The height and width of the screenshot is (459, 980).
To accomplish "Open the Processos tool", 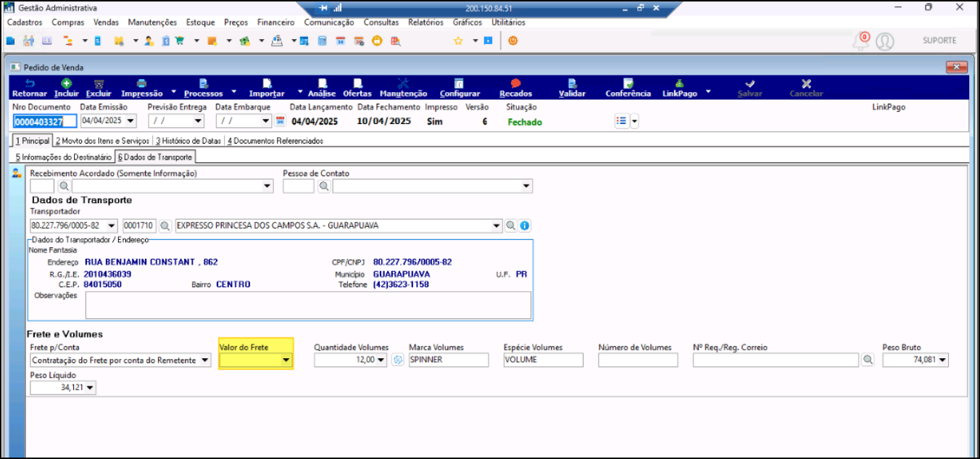I will coord(204,88).
